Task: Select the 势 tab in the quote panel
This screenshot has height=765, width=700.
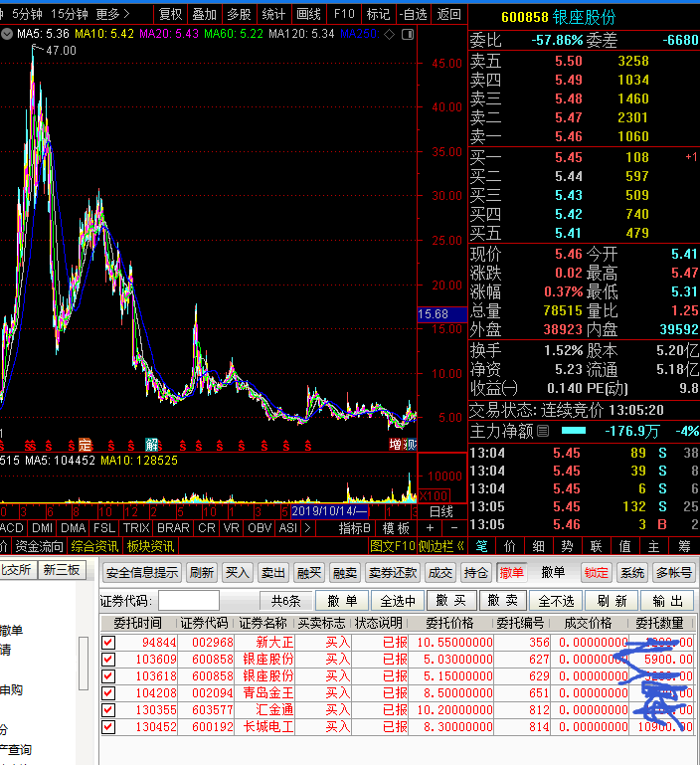Action: [x=568, y=546]
